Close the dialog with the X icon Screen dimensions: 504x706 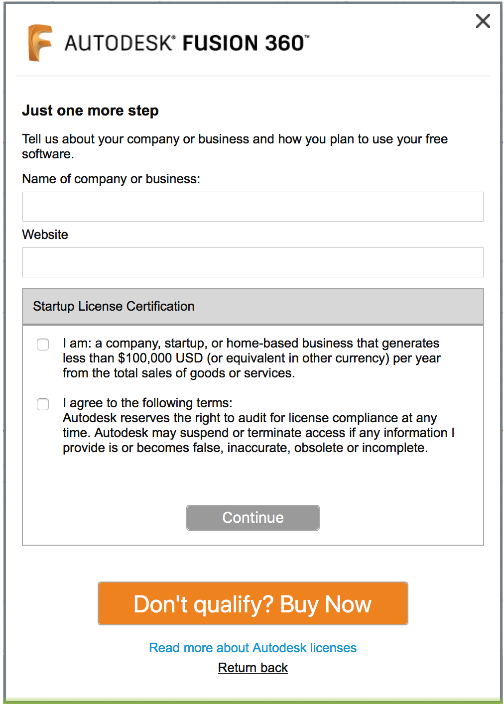pos(482,21)
